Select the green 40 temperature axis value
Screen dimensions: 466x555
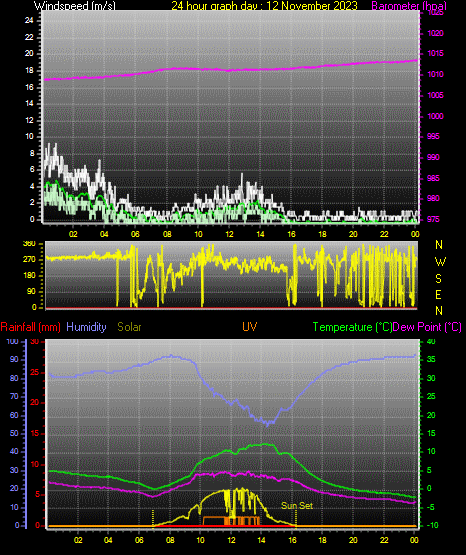(x=431, y=341)
